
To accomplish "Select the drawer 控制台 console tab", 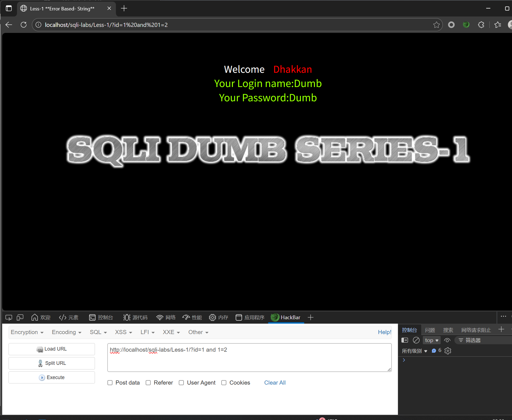I will 409,330.
